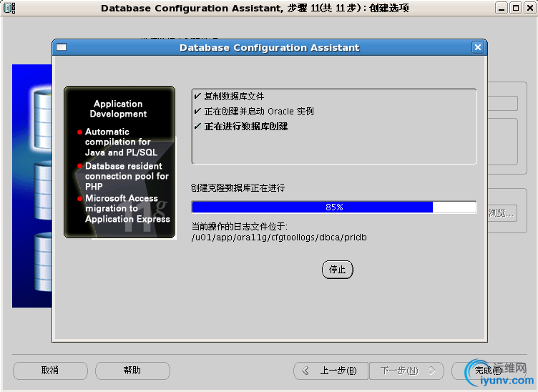The image size is (538, 392).
Task: Click the 当前操作的日志文件位于 label
Action: 240,226
